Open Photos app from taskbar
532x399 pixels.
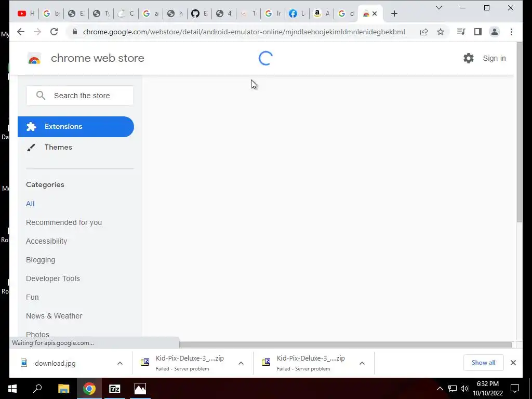140,389
